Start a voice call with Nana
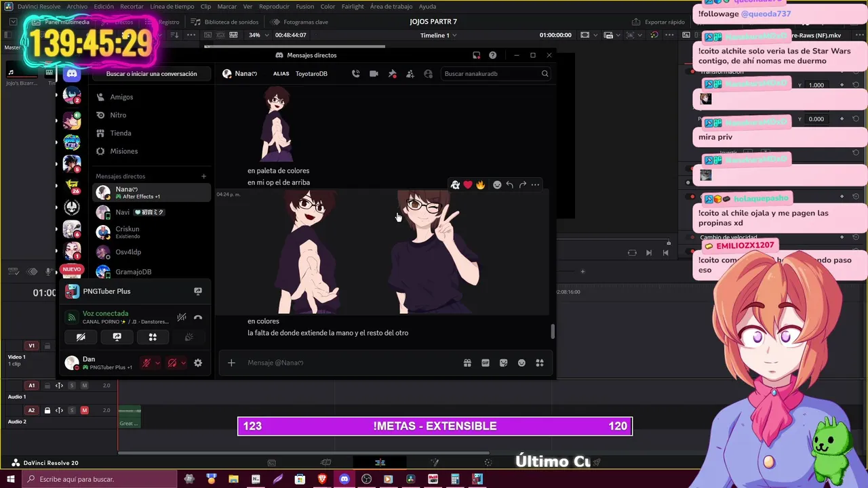The image size is (868, 488). tap(355, 74)
